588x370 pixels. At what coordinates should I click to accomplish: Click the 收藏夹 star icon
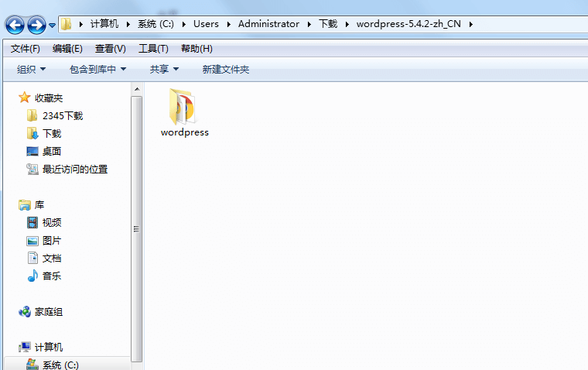point(25,98)
